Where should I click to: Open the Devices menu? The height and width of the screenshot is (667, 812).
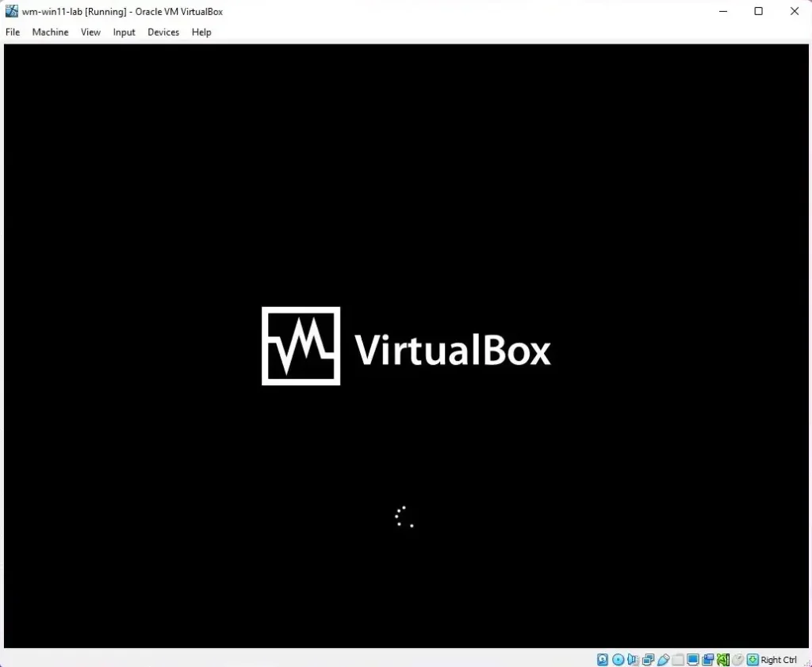(x=163, y=33)
